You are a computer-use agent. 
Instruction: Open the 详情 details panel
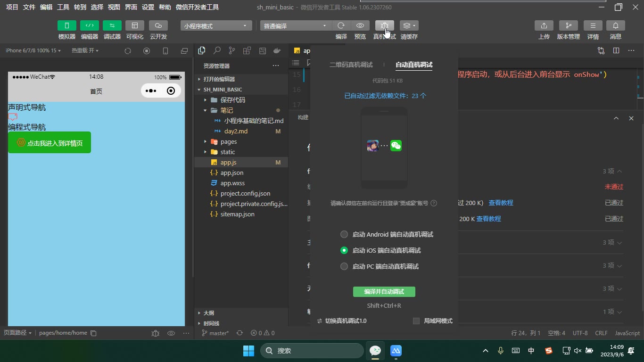(593, 25)
